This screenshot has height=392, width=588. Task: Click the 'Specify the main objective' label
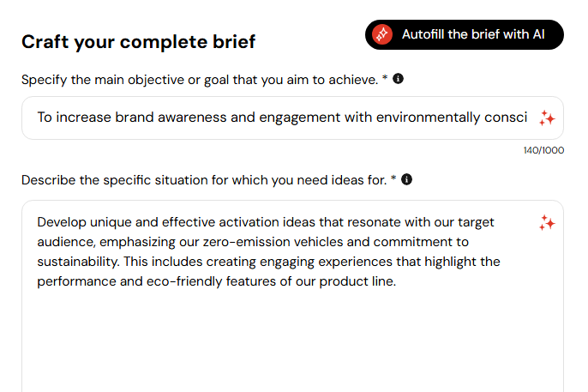(200, 80)
